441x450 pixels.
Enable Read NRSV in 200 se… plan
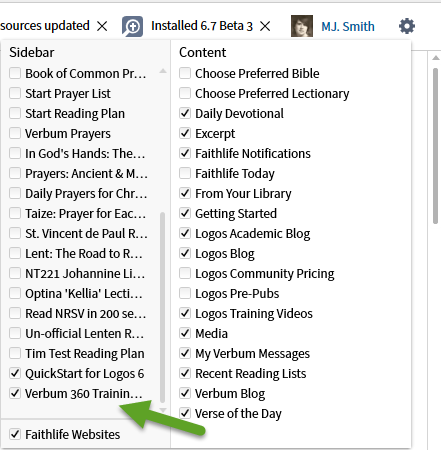15,313
